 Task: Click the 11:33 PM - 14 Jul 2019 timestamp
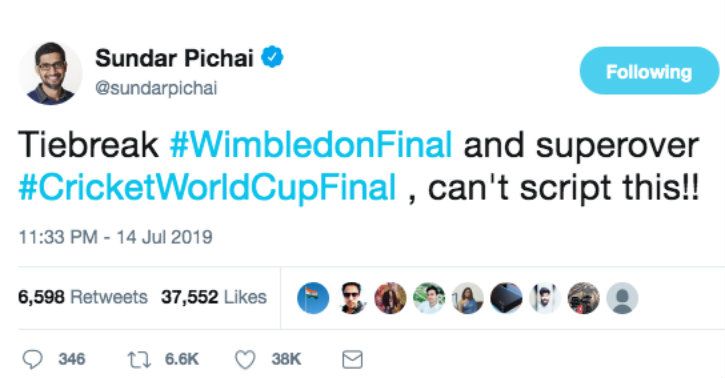(x=116, y=237)
